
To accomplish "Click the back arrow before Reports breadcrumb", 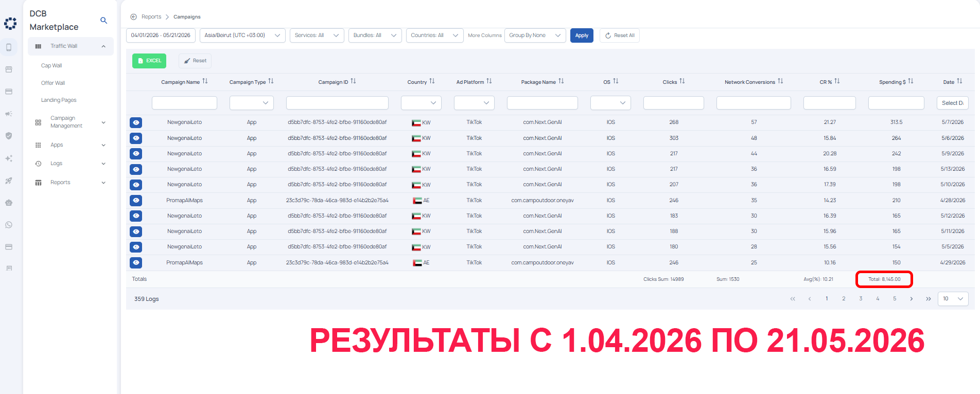I will pyautogui.click(x=133, y=17).
